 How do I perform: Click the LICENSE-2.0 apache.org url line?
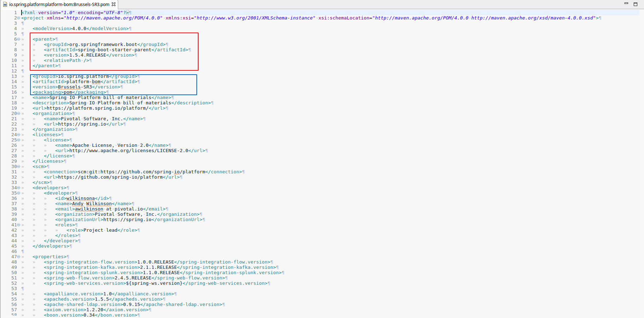(130, 151)
